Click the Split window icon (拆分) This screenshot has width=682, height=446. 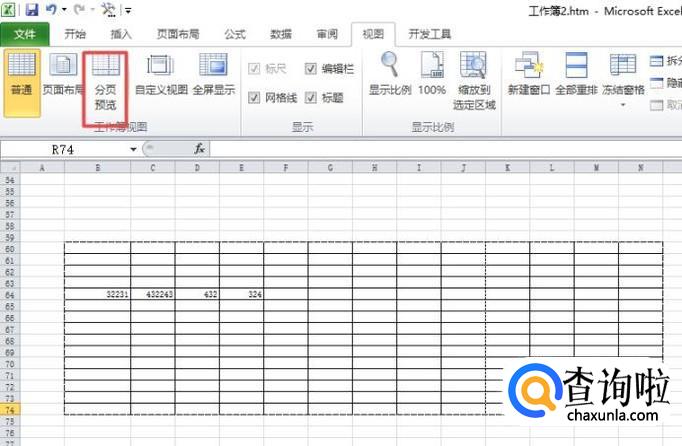(656, 61)
